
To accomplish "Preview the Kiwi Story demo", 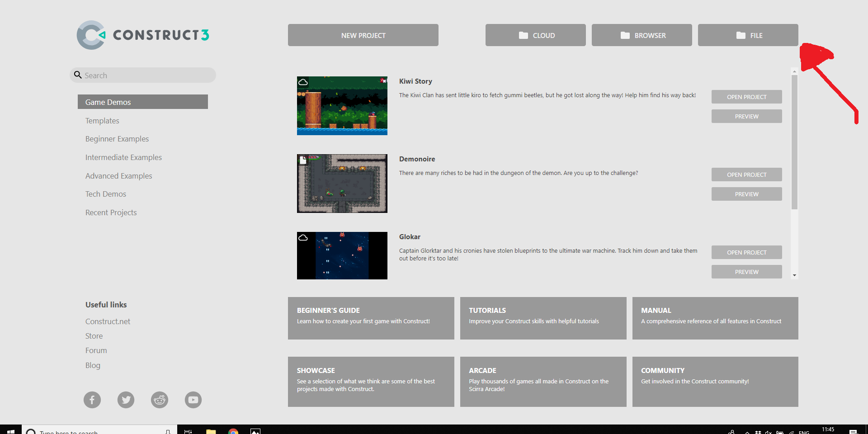I will pos(747,116).
